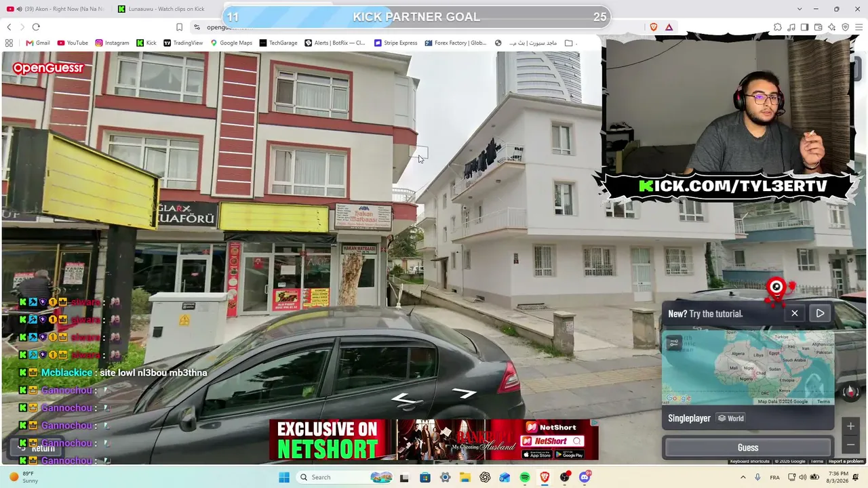The height and width of the screenshot is (488, 868).
Task: Open the YouTube bookmark
Action: click(x=73, y=43)
